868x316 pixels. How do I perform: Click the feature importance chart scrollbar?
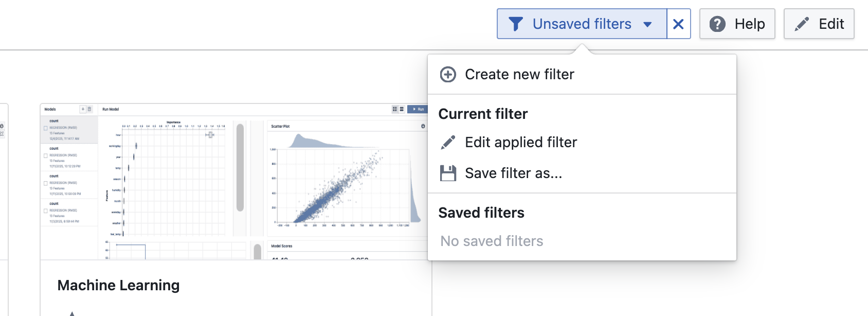point(240,167)
